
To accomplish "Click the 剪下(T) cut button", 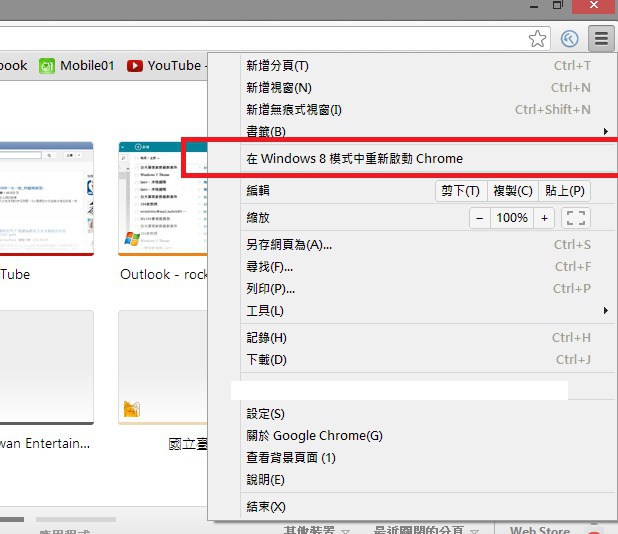I will pyautogui.click(x=461, y=191).
